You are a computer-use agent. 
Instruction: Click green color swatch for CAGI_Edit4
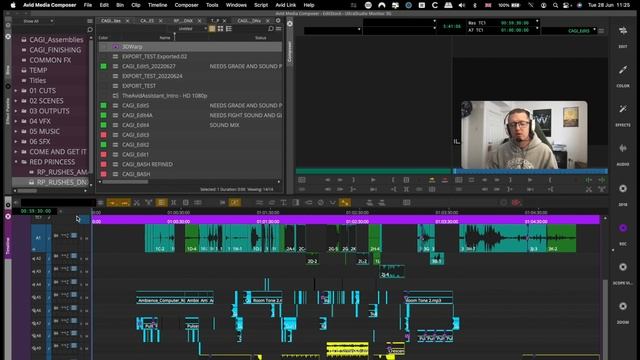click(x=104, y=125)
